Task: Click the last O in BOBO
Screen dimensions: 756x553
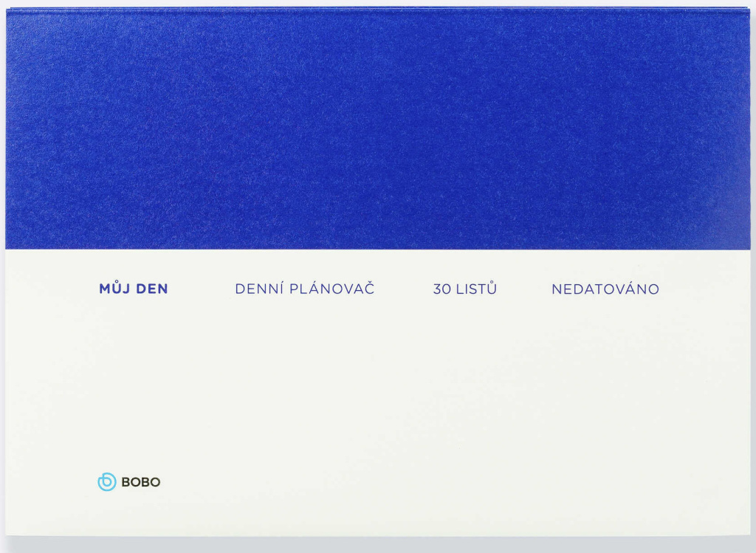Action: click(x=155, y=482)
